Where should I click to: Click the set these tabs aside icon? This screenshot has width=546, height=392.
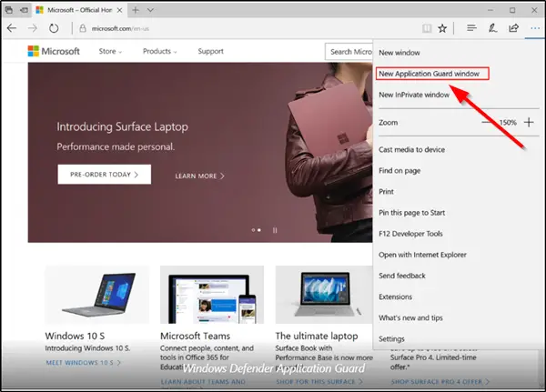click(x=24, y=10)
